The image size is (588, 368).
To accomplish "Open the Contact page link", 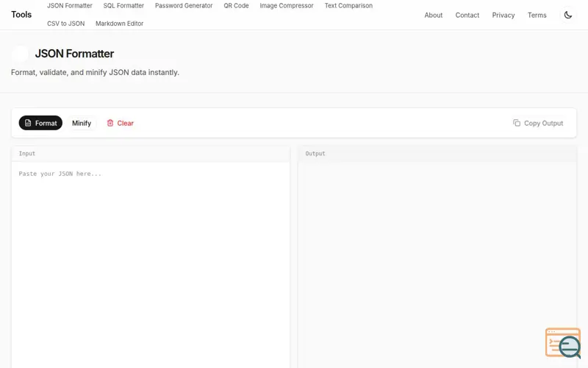I will (467, 15).
